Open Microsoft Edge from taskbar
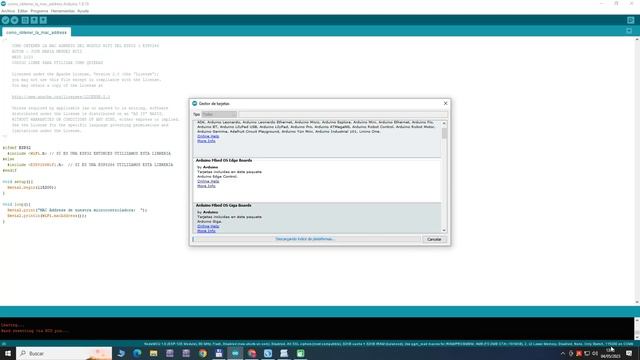The height and width of the screenshot is (360, 640). click(137, 353)
